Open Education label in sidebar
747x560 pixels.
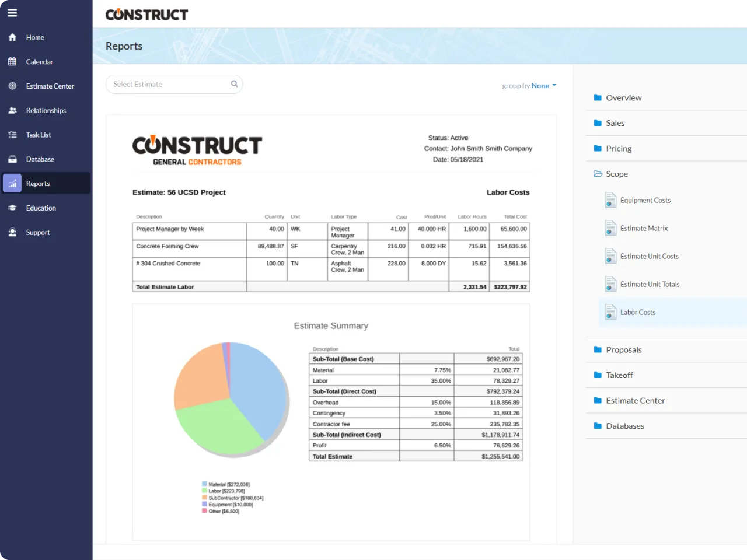click(x=41, y=208)
